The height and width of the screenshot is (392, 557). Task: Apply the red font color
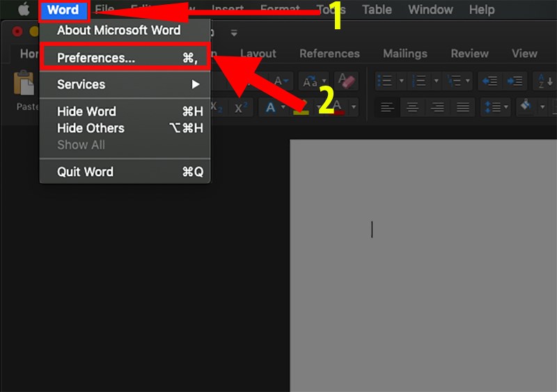pos(338,107)
